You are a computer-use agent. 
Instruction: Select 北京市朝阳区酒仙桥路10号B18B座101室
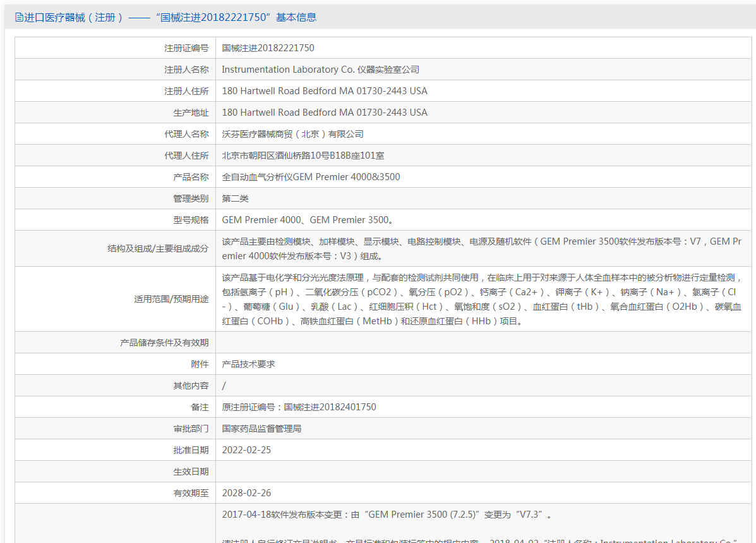(x=303, y=156)
